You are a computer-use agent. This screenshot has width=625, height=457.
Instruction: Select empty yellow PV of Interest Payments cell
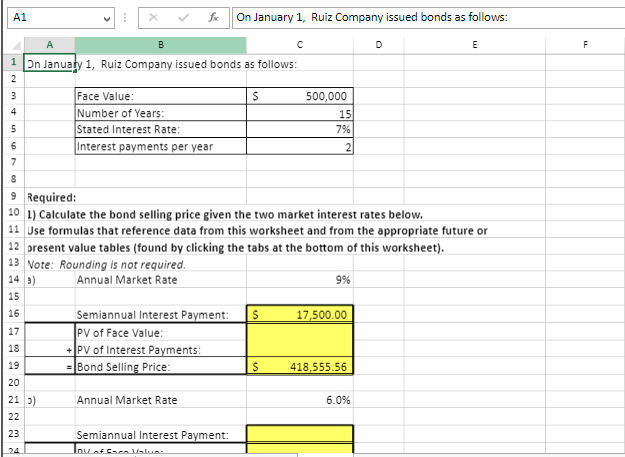[300, 349]
